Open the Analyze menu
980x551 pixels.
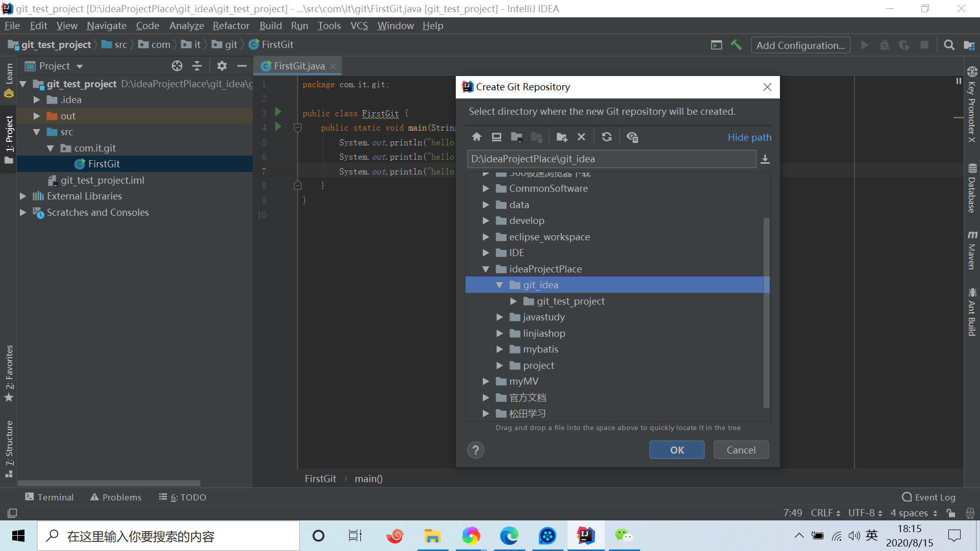[x=186, y=26]
